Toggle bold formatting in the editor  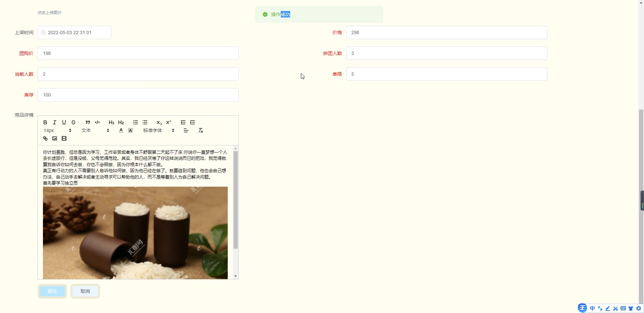(45, 122)
